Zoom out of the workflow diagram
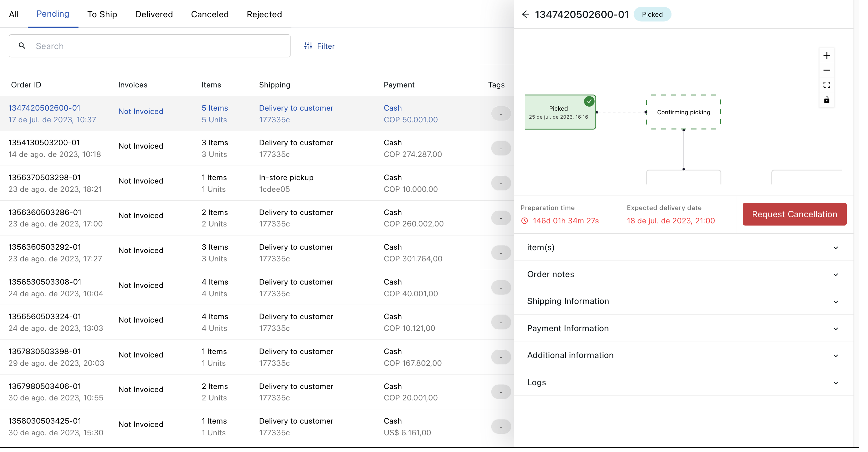 (827, 70)
